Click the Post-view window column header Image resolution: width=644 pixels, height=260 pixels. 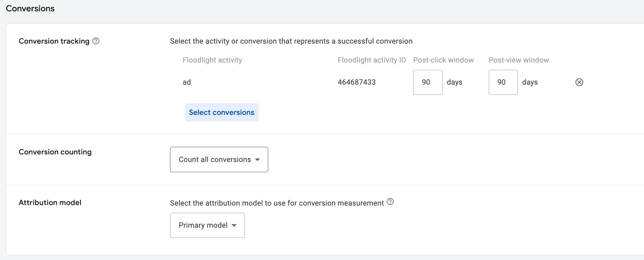click(519, 60)
